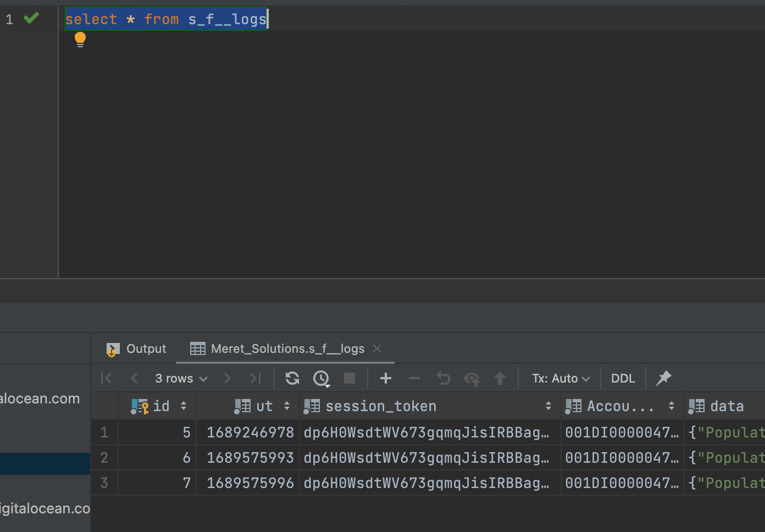
Task: Click the Submit up-arrow icon
Action: [x=500, y=378]
